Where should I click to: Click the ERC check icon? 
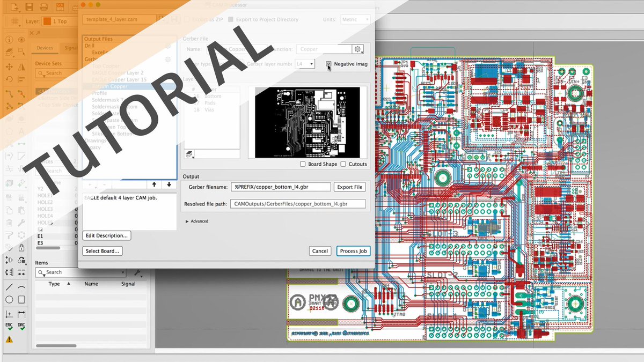pyautogui.click(x=9, y=327)
